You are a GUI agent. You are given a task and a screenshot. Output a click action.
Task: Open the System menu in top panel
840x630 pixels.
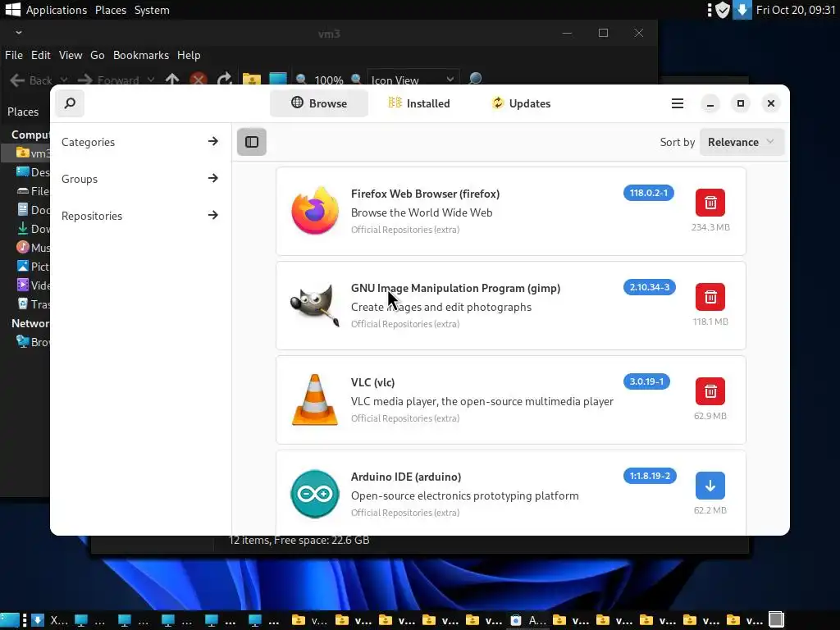[x=152, y=10]
